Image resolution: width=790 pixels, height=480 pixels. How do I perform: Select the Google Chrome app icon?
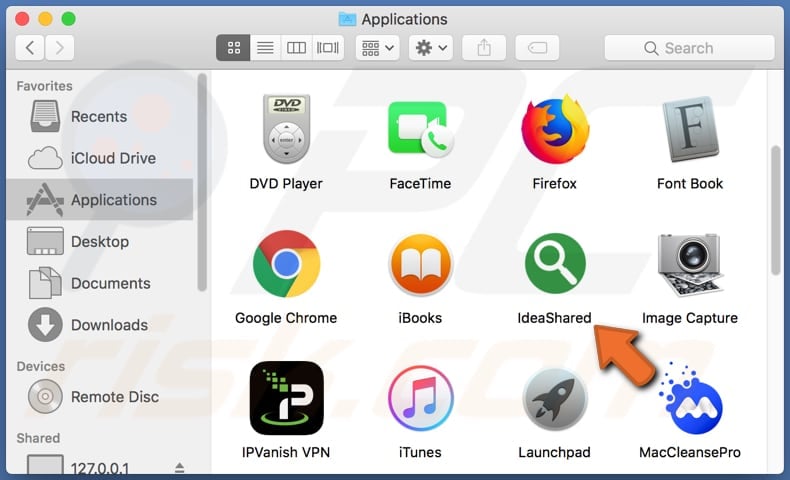(286, 263)
